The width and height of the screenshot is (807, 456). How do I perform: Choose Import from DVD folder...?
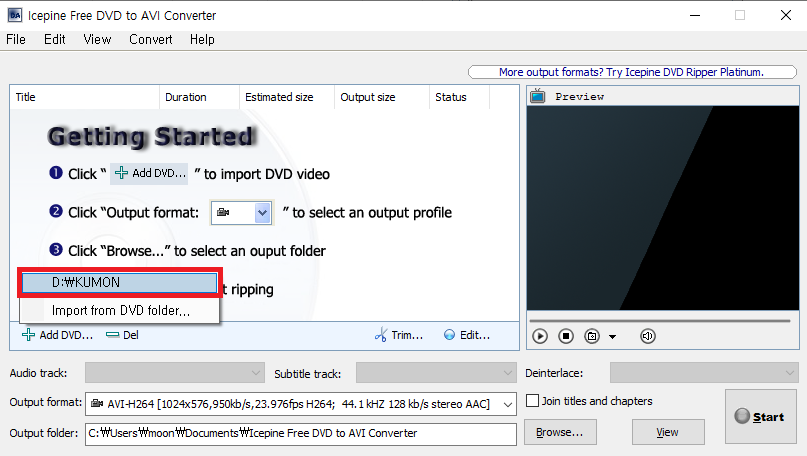pyautogui.click(x=119, y=310)
